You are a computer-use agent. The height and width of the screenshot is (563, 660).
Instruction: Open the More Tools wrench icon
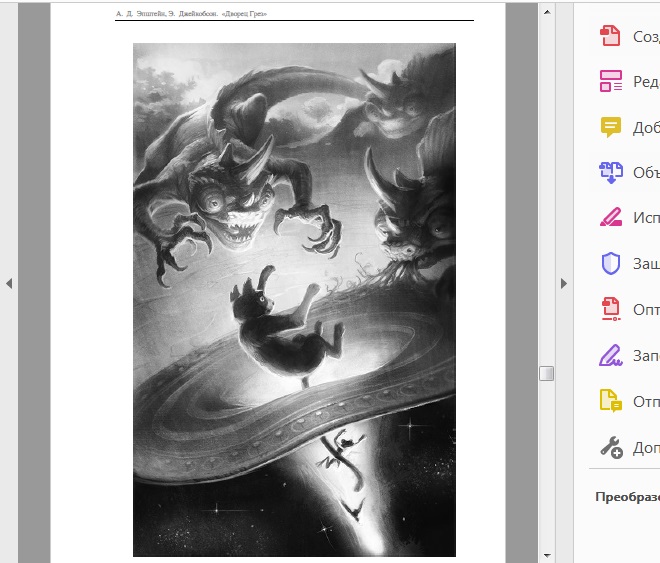coord(611,447)
